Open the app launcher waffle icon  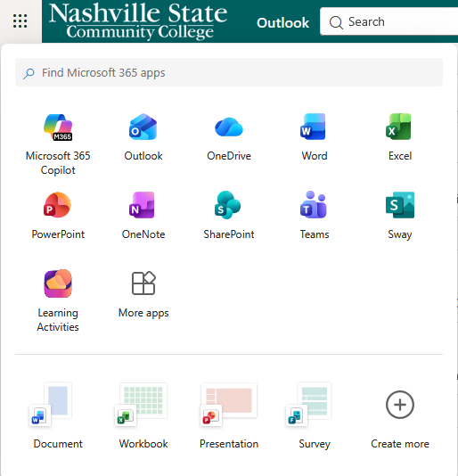[20, 21]
